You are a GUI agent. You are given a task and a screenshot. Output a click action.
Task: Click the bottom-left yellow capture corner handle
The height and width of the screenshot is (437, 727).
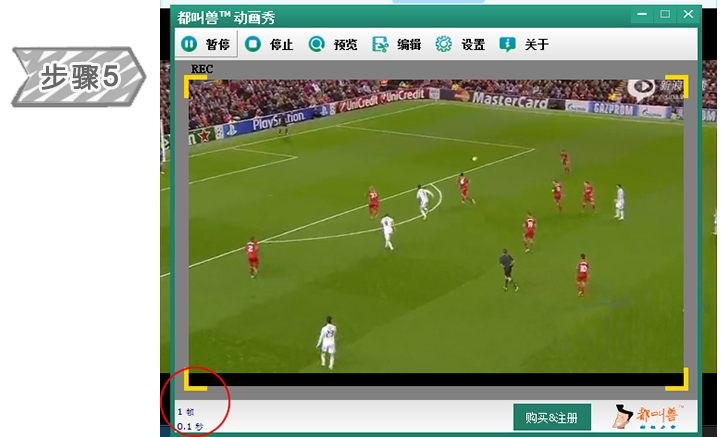click(195, 380)
